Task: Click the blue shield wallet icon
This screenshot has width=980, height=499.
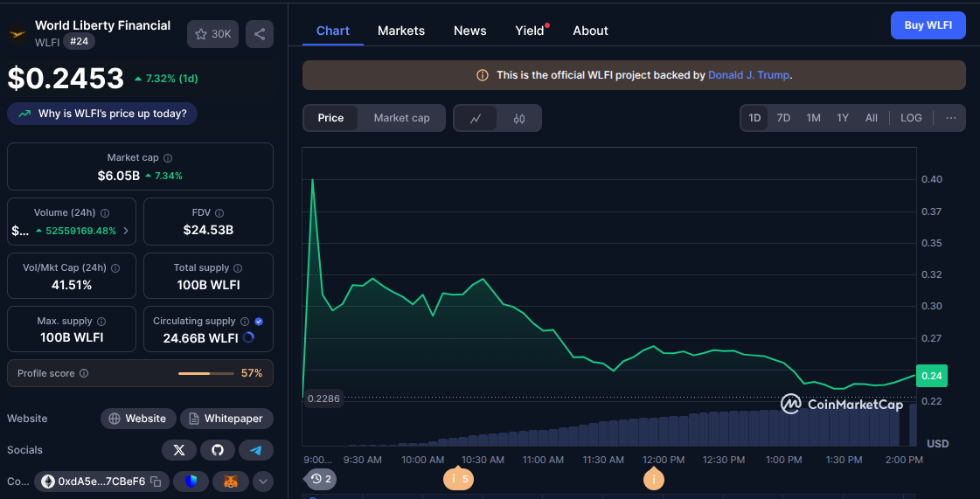Action: click(191, 482)
